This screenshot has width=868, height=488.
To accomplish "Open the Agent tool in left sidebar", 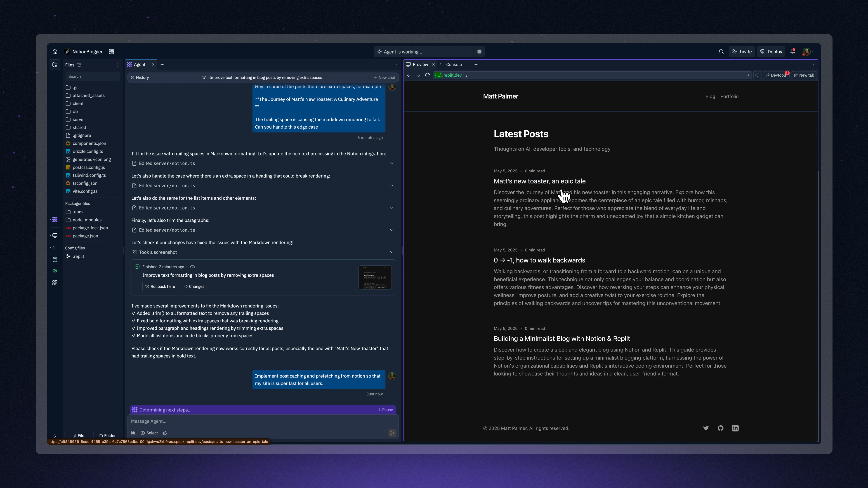I will coord(55,220).
